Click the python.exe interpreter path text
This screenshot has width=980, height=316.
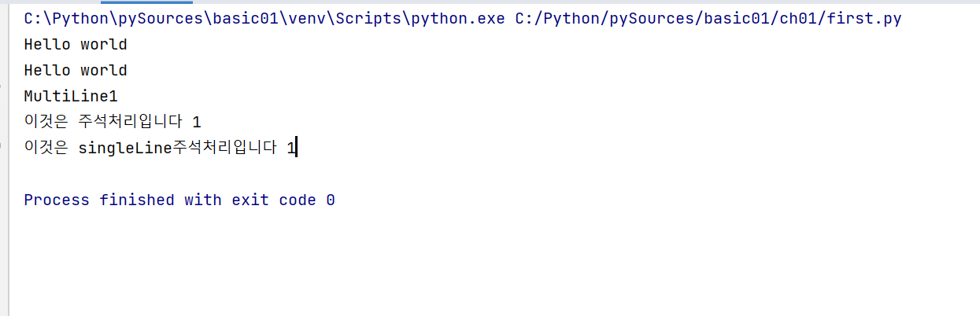click(x=264, y=19)
